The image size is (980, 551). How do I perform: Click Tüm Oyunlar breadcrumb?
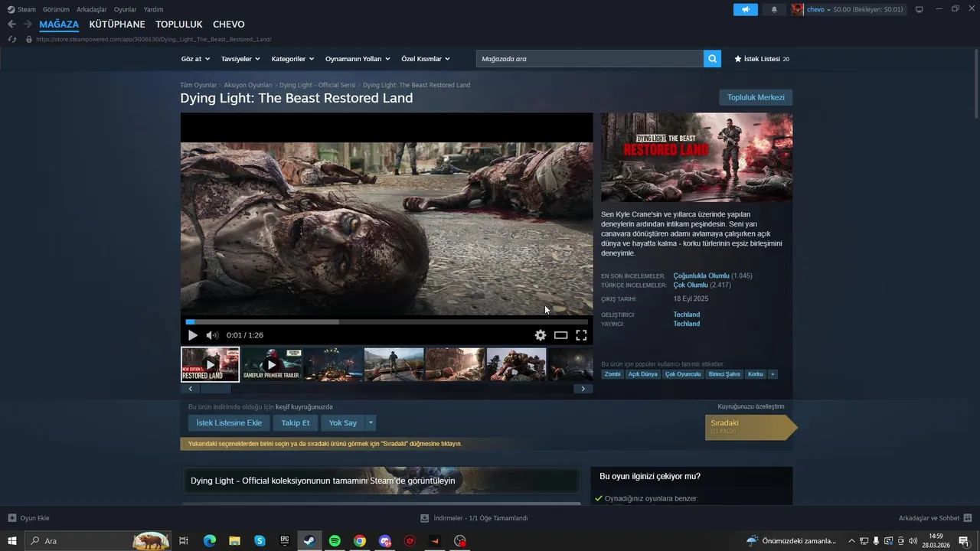point(198,85)
